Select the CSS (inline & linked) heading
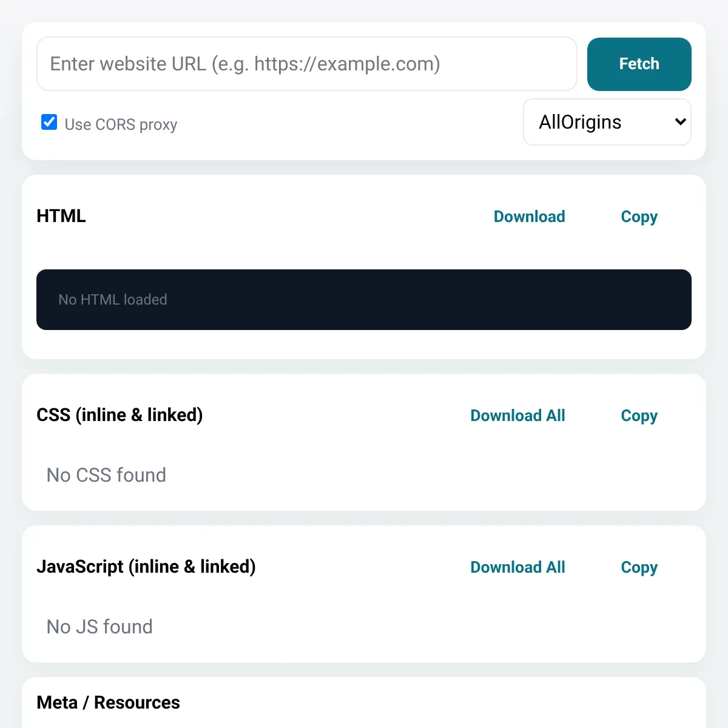Screen dimensions: 728x728 120,415
